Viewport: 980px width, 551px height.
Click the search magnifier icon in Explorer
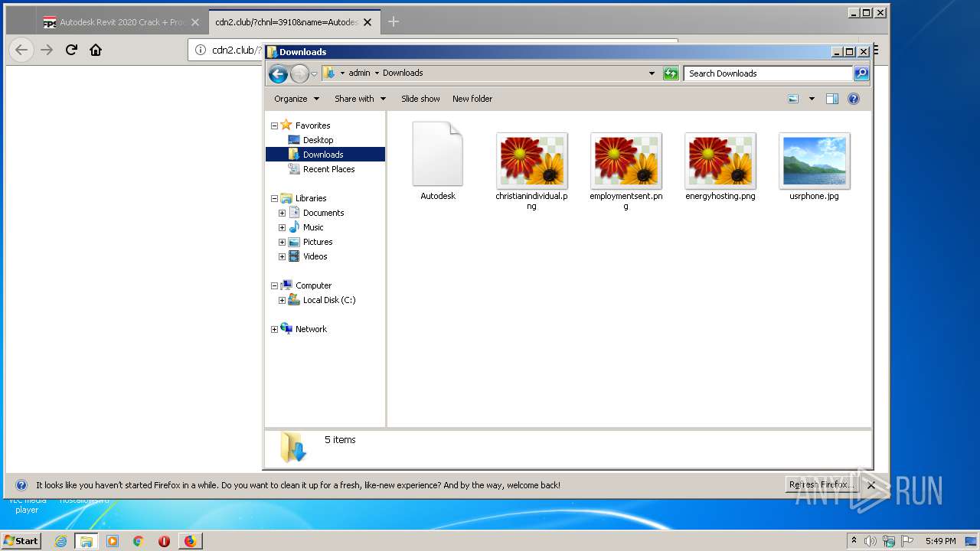click(x=861, y=73)
